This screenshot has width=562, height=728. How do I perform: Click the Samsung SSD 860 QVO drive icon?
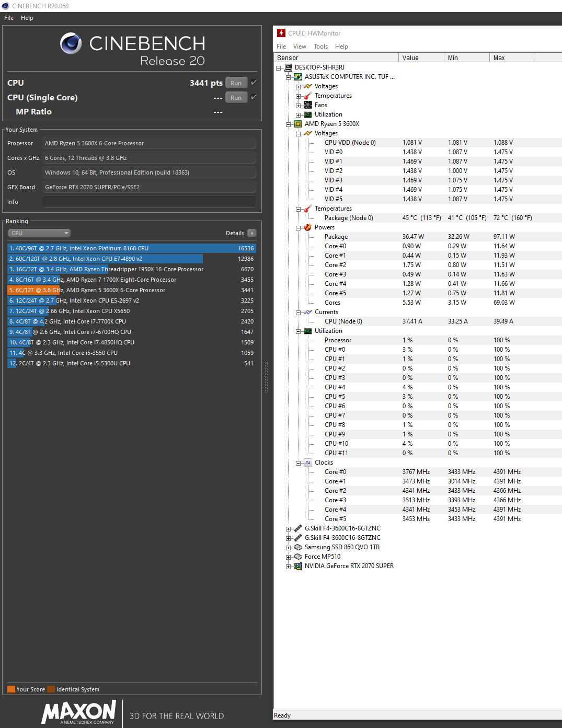point(297,547)
